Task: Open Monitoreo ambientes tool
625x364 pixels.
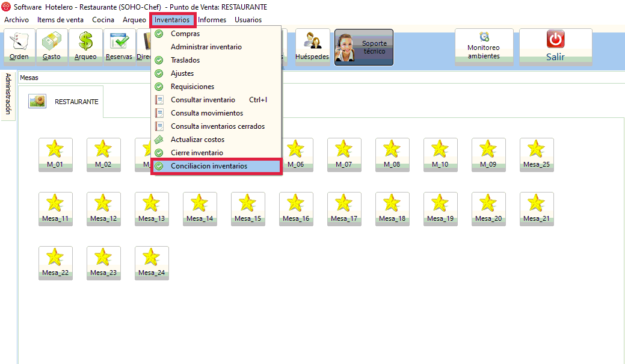Action: (x=484, y=46)
